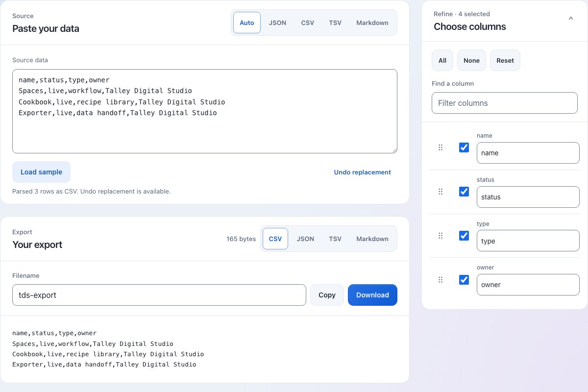Click the export output Spaces row

93,344
